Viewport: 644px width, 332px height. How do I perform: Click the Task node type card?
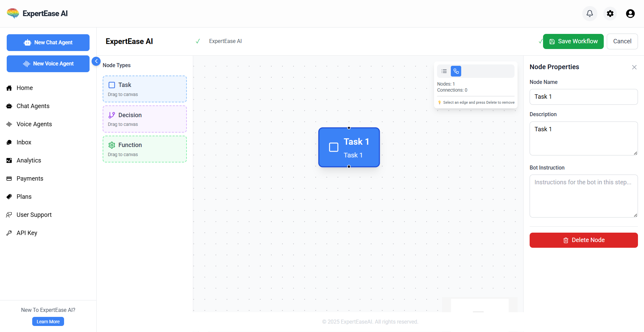pyautogui.click(x=145, y=89)
